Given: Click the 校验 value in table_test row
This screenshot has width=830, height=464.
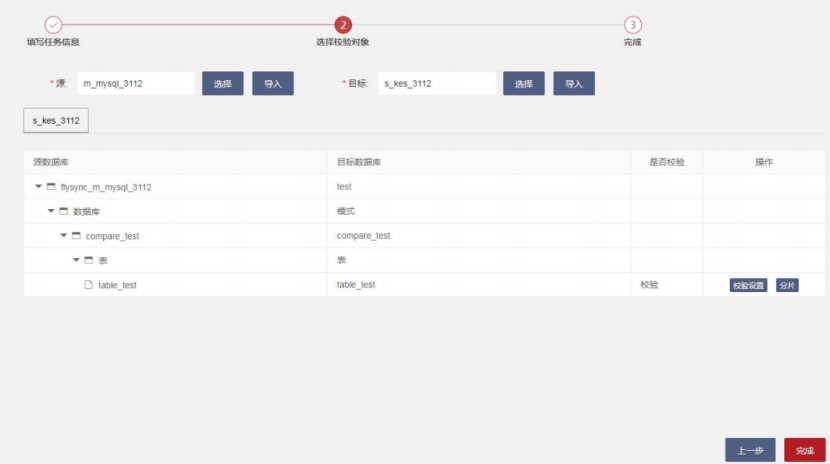Looking at the screenshot, I should point(649,285).
